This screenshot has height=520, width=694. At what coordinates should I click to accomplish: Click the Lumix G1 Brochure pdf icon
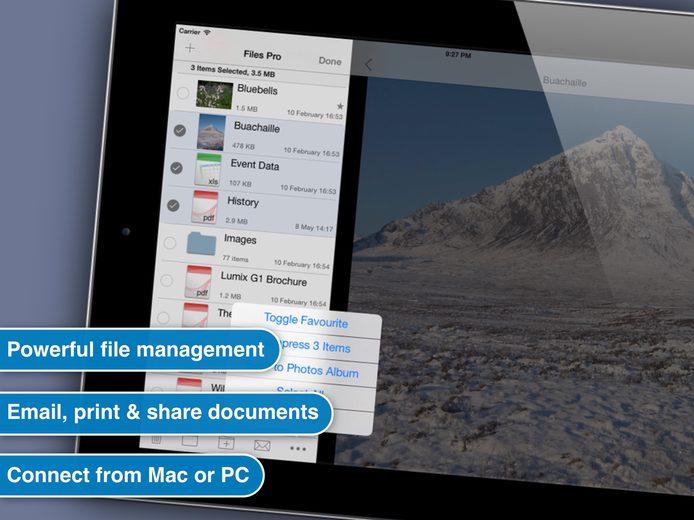[198, 282]
